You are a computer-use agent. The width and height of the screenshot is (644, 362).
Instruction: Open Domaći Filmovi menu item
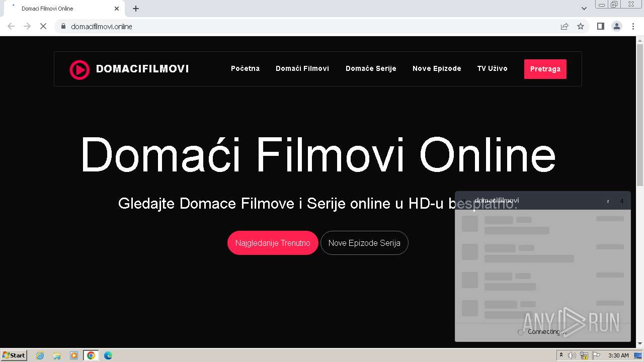(302, 68)
